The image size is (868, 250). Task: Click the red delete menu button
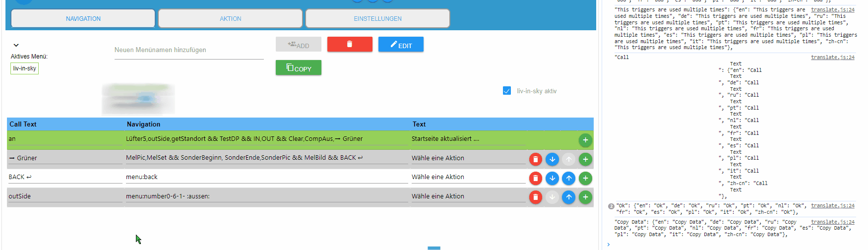(350, 44)
